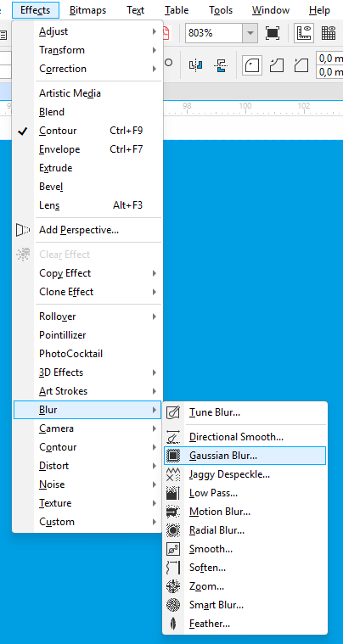Open the Bitmaps menu
343x644 pixels.
point(88,10)
